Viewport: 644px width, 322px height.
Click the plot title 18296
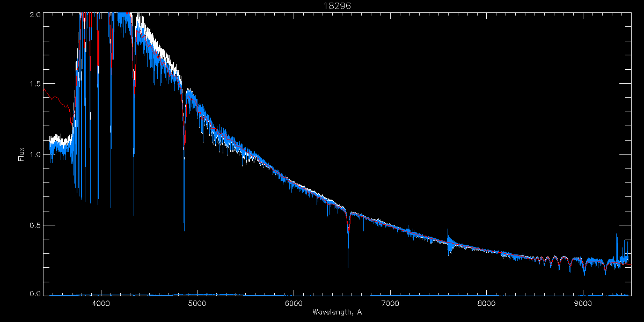337,5
